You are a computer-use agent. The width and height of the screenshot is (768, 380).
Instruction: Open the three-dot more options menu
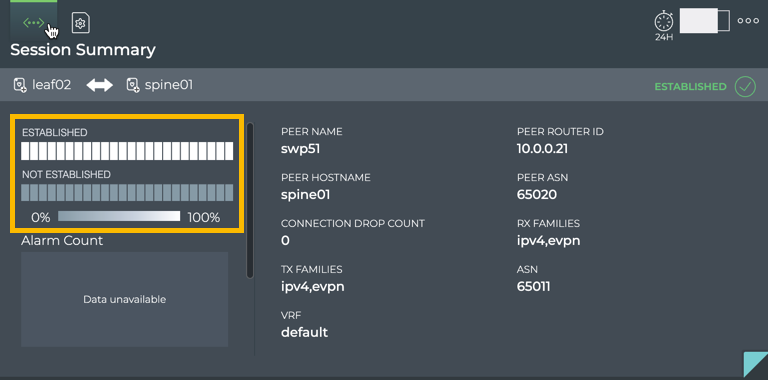(748, 21)
